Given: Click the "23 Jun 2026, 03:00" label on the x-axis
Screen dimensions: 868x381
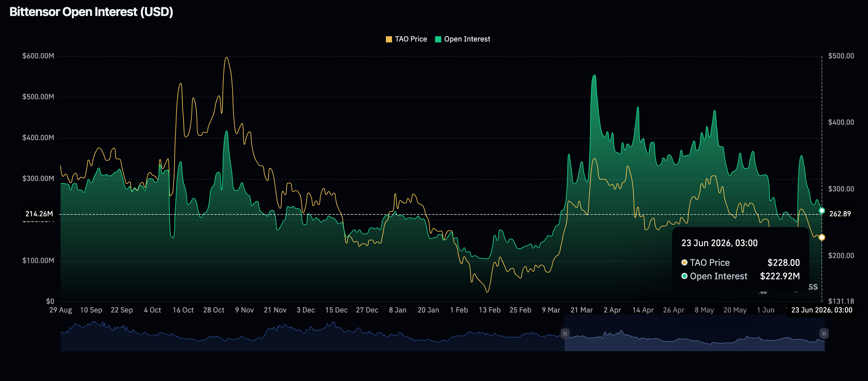Looking at the screenshot, I should [822, 310].
